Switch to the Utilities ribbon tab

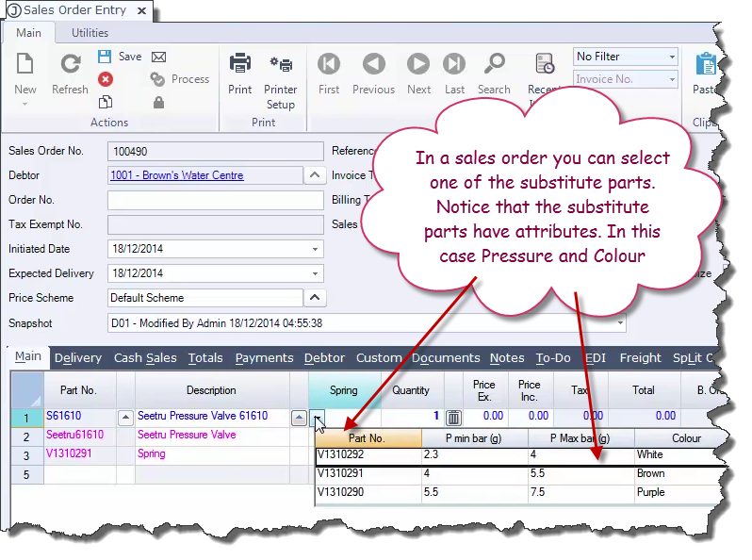tap(90, 33)
